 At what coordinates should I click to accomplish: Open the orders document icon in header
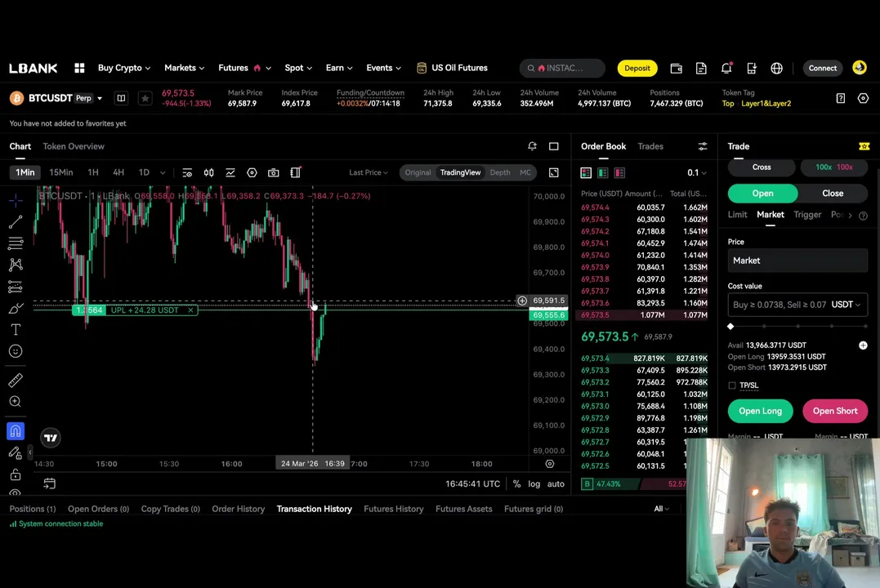(701, 68)
